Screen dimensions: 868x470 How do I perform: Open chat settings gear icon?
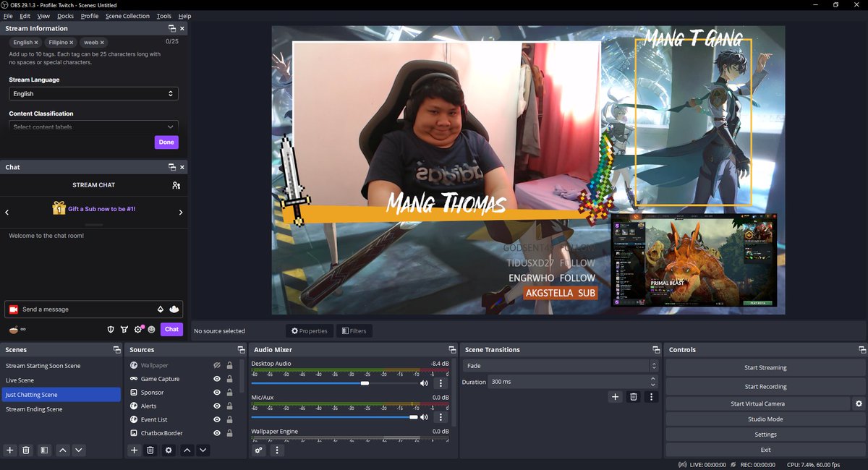pyautogui.click(x=137, y=329)
